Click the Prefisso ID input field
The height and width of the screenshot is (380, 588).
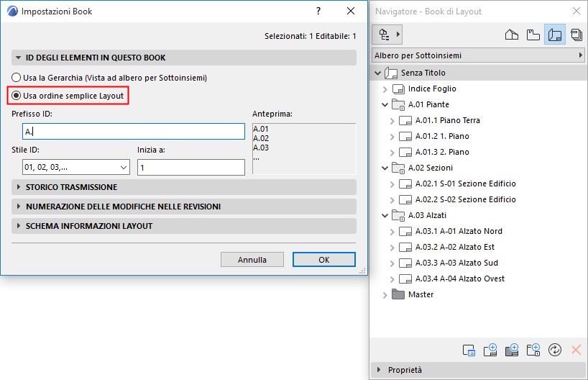134,132
